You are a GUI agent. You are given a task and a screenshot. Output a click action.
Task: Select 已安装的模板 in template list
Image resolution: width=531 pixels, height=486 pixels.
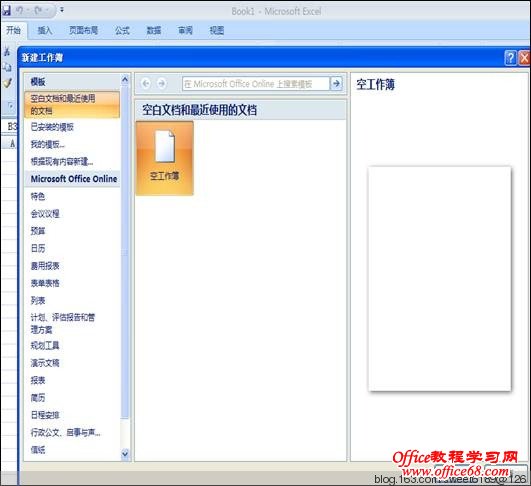pyautogui.click(x=52, y=127)
